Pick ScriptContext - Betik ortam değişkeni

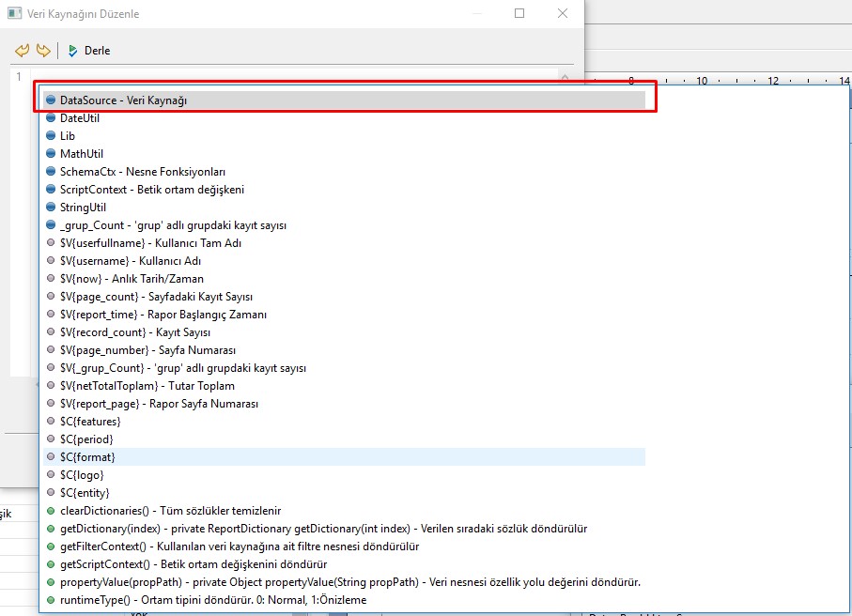tap(151, 190)
